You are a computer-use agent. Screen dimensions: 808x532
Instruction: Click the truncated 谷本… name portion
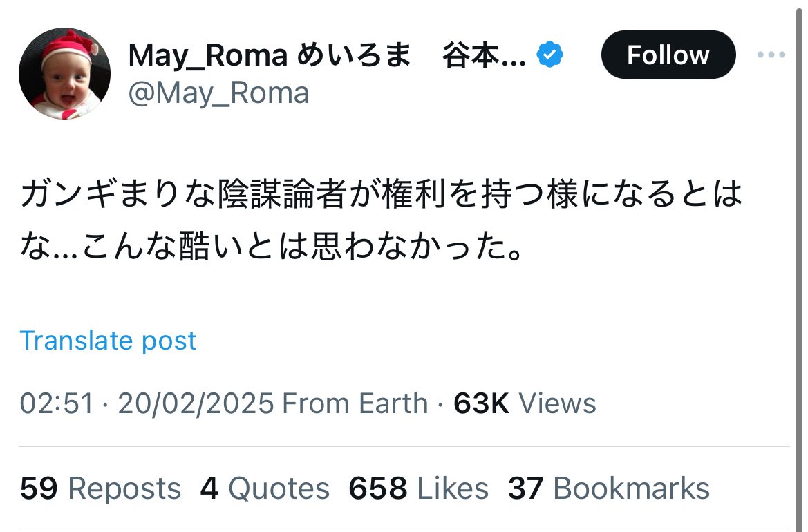pos(484,55)
